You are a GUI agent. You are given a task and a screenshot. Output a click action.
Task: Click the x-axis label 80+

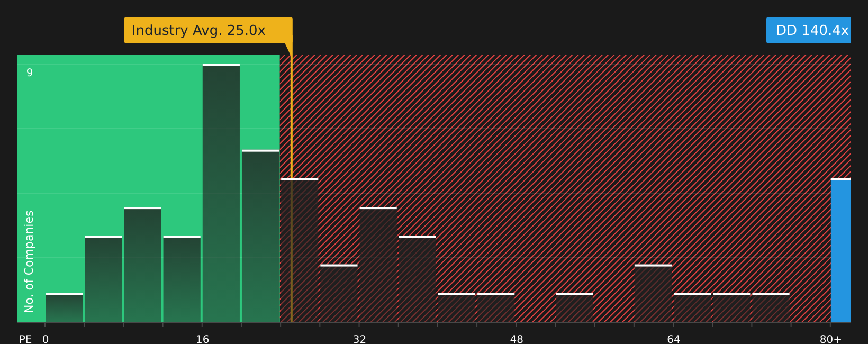tap(830, 339)
